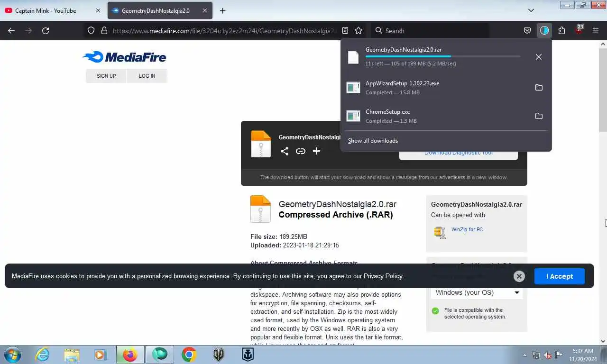Click the Download Diagnostic Tool link
607x364 pixels.
[x=459, y=153]
